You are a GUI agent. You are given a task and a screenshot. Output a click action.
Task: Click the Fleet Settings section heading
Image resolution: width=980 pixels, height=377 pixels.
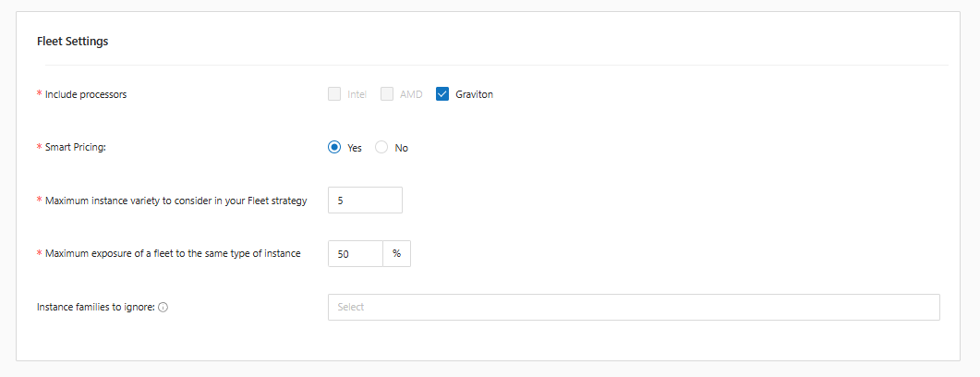click(73, 42)
